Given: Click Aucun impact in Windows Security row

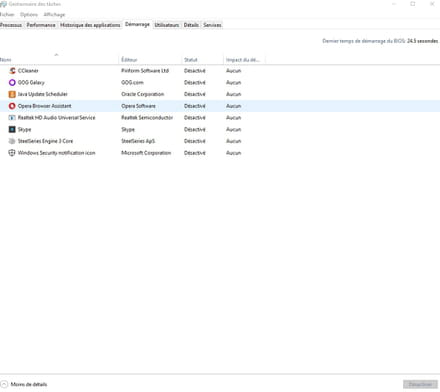Looking at the screenshot, I should [233, 153].
